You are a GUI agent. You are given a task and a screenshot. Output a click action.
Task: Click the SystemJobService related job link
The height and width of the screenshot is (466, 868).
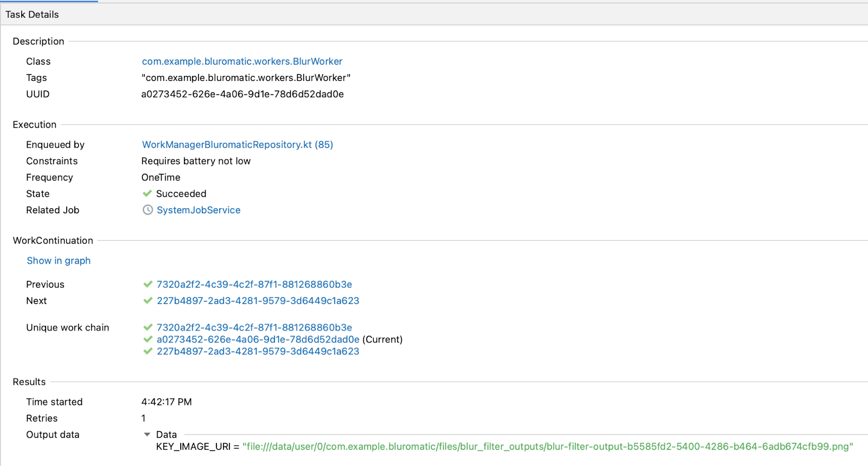pyautogui.click(x=198, y=210)
